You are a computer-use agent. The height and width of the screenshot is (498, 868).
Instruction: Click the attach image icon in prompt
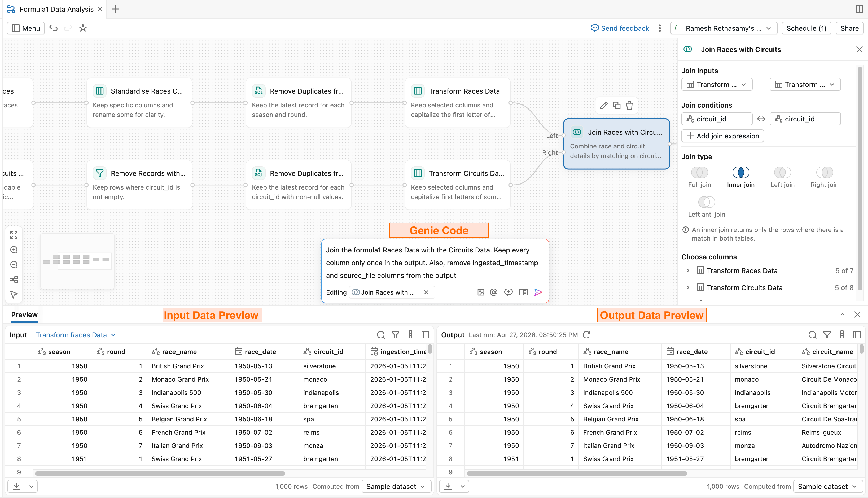click(481, 292)
